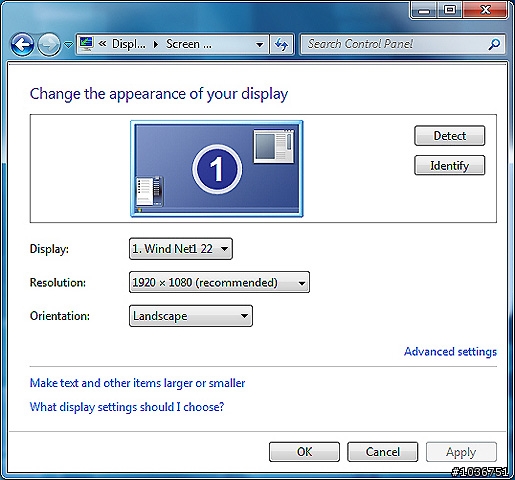The width and height of the screenshot is (515, 480).
Task: Click the Displ... breadcrumb in address bar
Action: (129, 44)
